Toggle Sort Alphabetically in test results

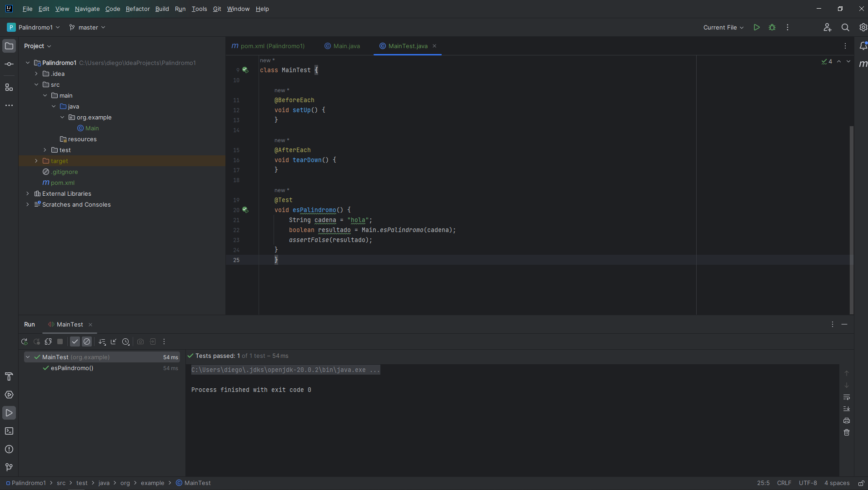tap(102, 342)
